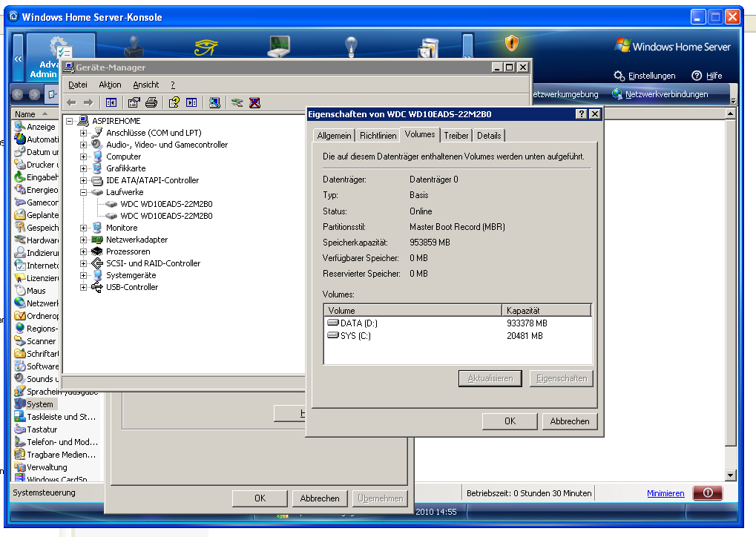Click the light bulb icon in console
Screen dimensions: 756x537
(x=352, y=47)
